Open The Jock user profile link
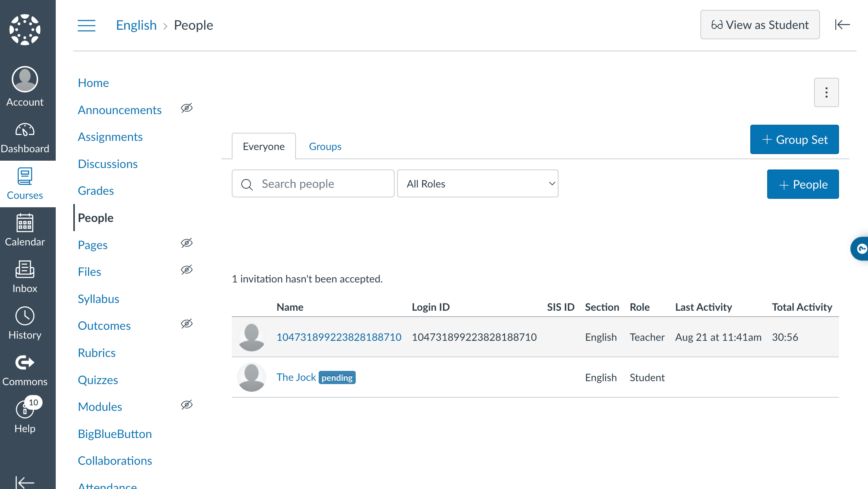The width and height of the screenshot is (868, 489). coord(296,377)
